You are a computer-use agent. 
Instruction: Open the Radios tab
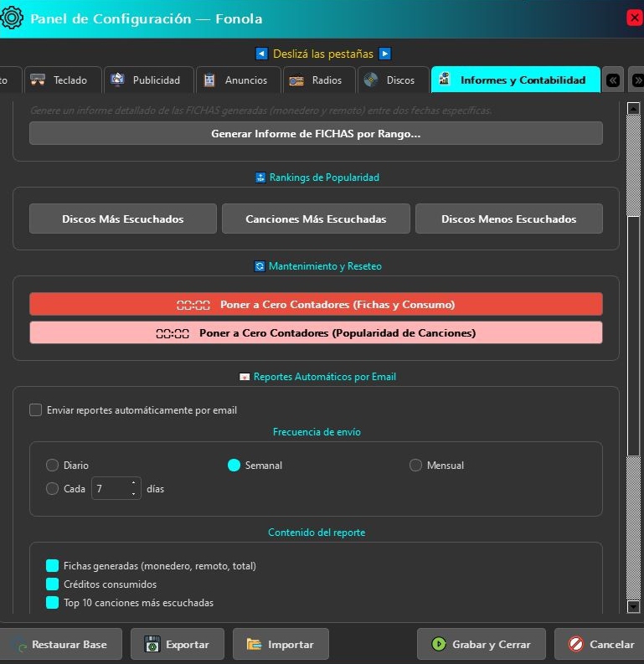(319, 80)
